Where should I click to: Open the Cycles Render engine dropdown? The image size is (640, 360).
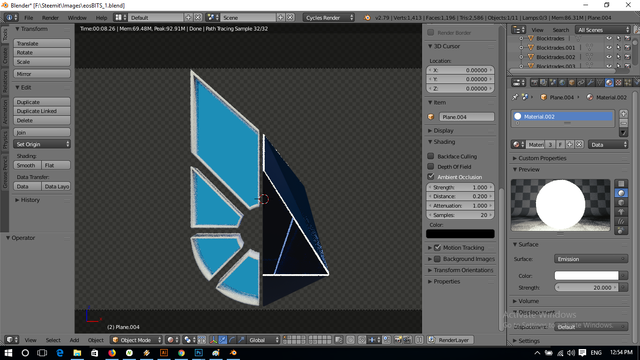click(x=329, y=18)
